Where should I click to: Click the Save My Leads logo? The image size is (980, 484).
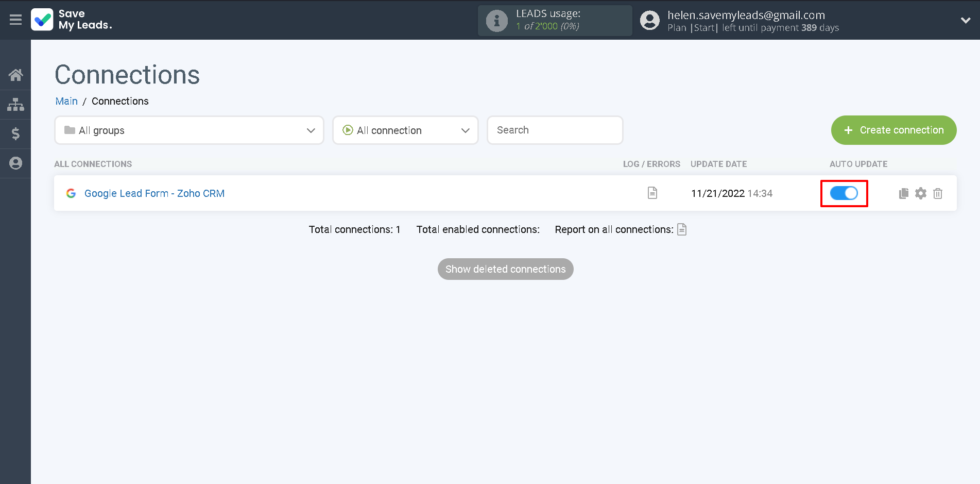pos(72,20)
